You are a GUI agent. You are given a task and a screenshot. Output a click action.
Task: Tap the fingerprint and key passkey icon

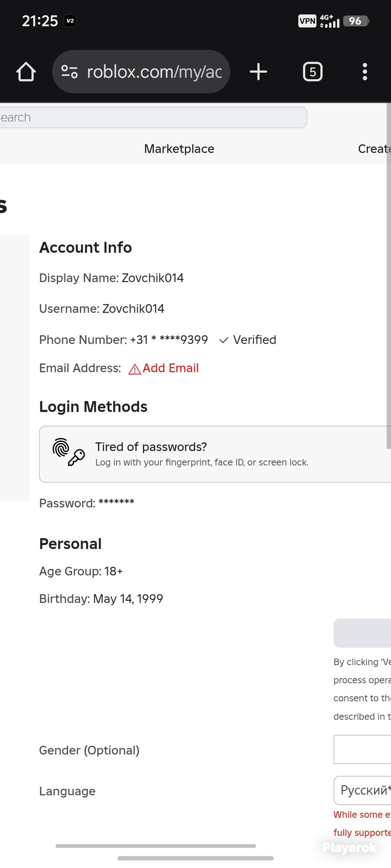click(69, 452)
